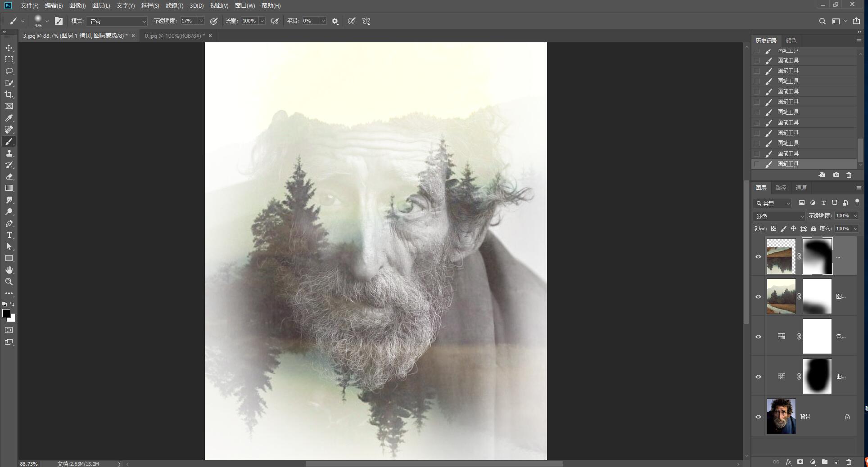Add layer mask at Layers panel bottom

point(800,462)
